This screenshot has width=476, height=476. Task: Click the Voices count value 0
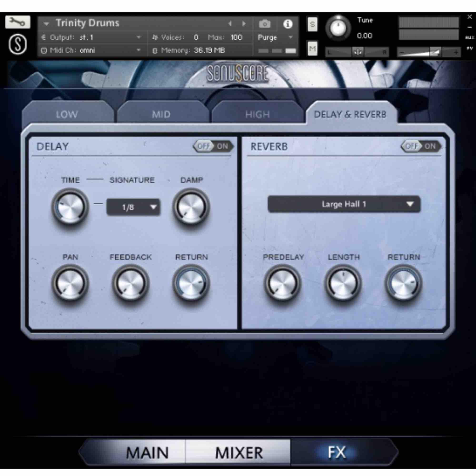tap(196, 37)
